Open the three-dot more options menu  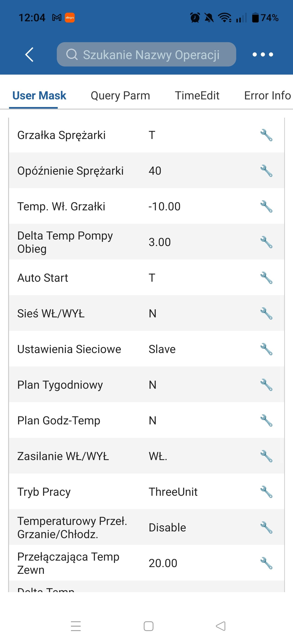tap(263, 54)
